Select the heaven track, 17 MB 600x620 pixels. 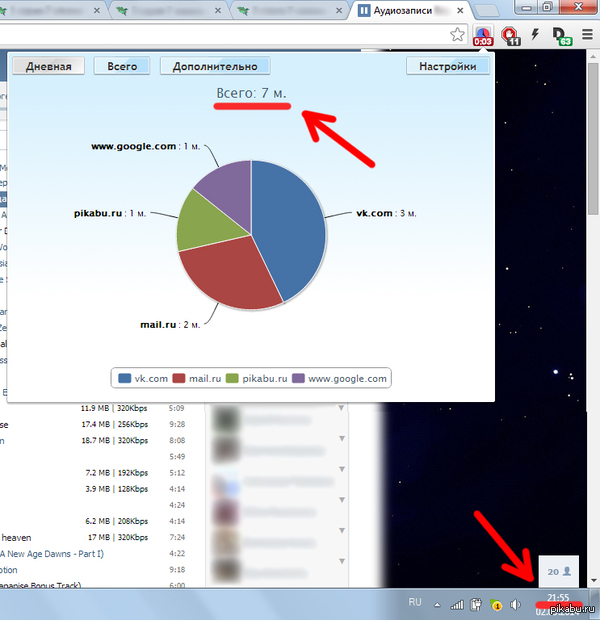(x=93, y=537)
